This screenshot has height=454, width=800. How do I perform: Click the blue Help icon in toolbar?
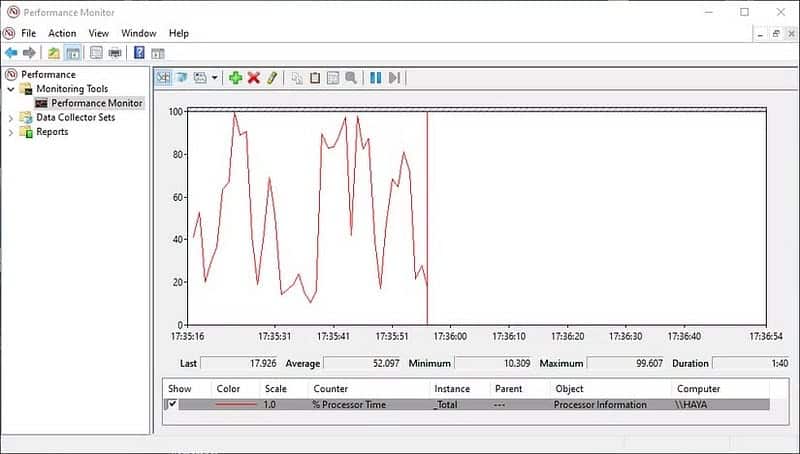[139, 53]
